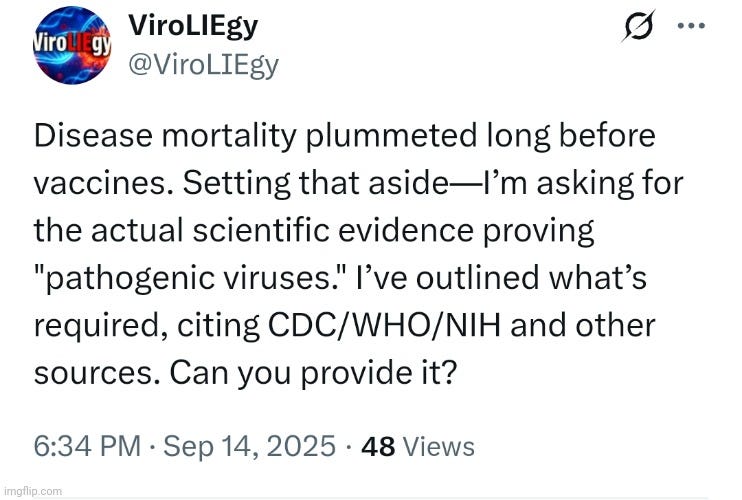This screenshot has height=500, width=742.
Task: Open the three-dot more options menu
Action: (x=691, y=26)
